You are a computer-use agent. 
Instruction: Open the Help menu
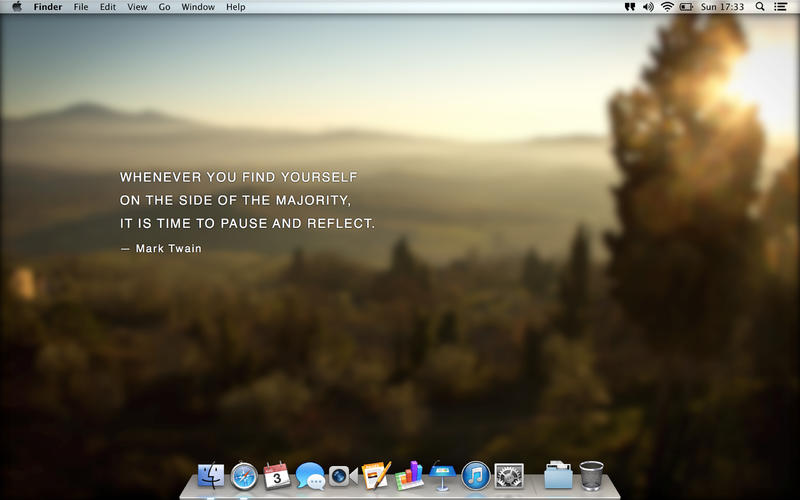[x=236, y=7]
